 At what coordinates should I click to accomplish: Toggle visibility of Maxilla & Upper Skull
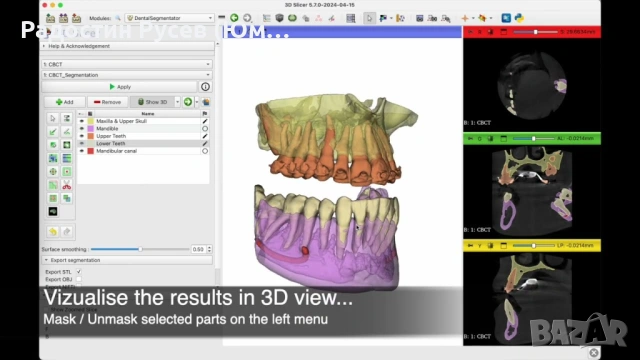pyautogui.click(x=82, y=121)
